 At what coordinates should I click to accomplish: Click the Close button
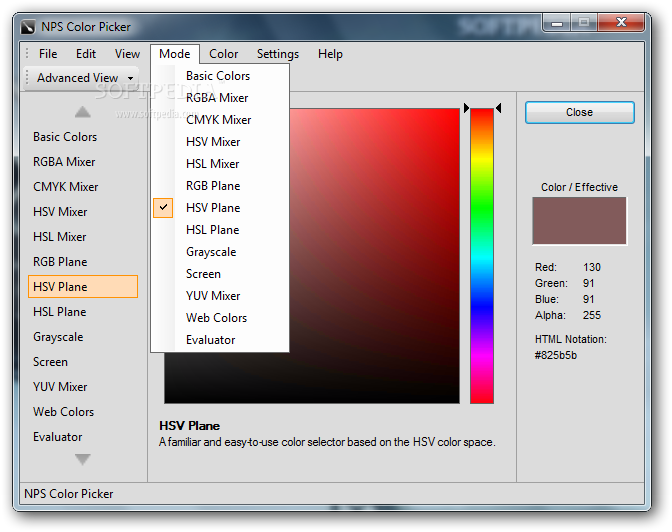click(579, 112)
